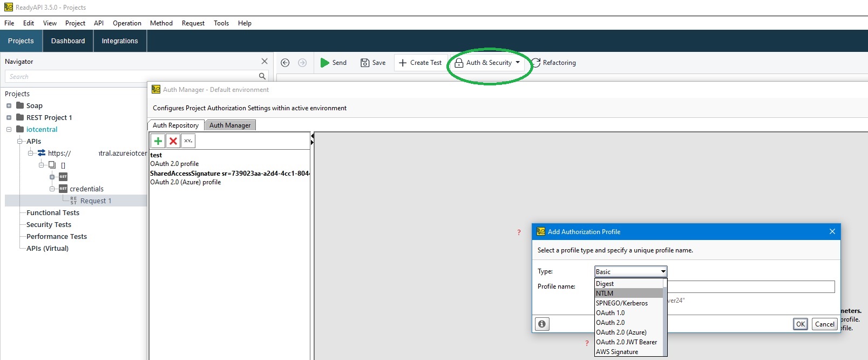This screenshot has width=868, height=360.
Task: Click the Soap project folder icon
Action: pyautogui.click(x=20, y=105)
